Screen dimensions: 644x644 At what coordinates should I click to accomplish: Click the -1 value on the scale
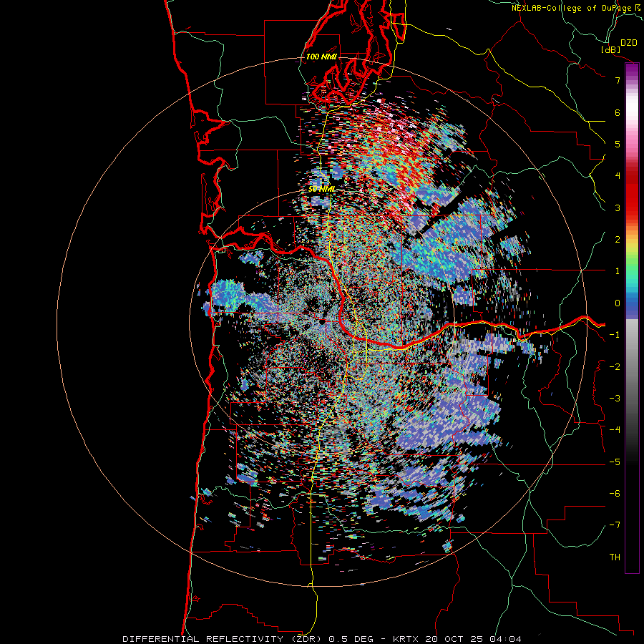tap(615, 335)
